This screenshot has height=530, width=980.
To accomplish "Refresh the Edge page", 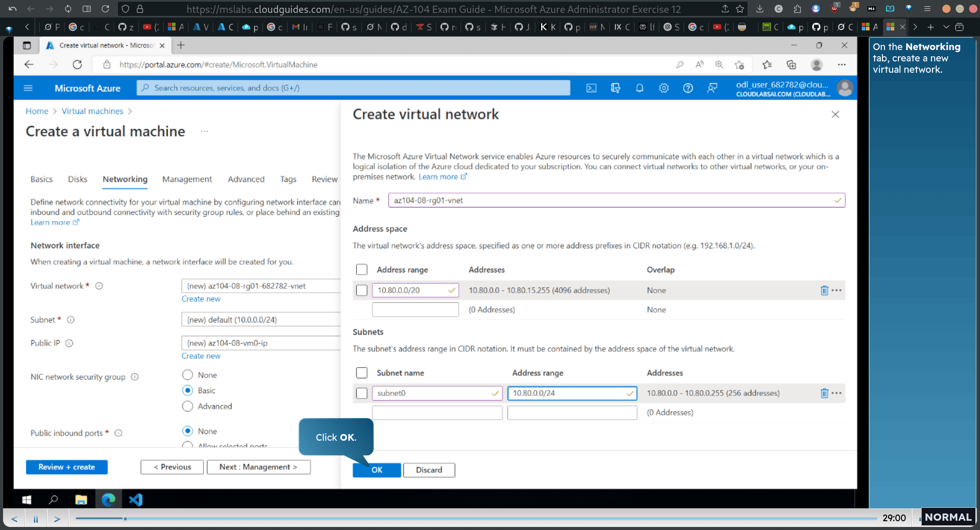I will pos(77,65).
